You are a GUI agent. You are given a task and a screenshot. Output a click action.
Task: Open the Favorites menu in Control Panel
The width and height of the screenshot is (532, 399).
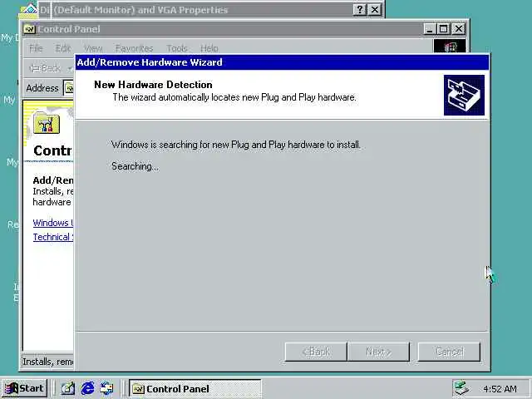point(135,48)
